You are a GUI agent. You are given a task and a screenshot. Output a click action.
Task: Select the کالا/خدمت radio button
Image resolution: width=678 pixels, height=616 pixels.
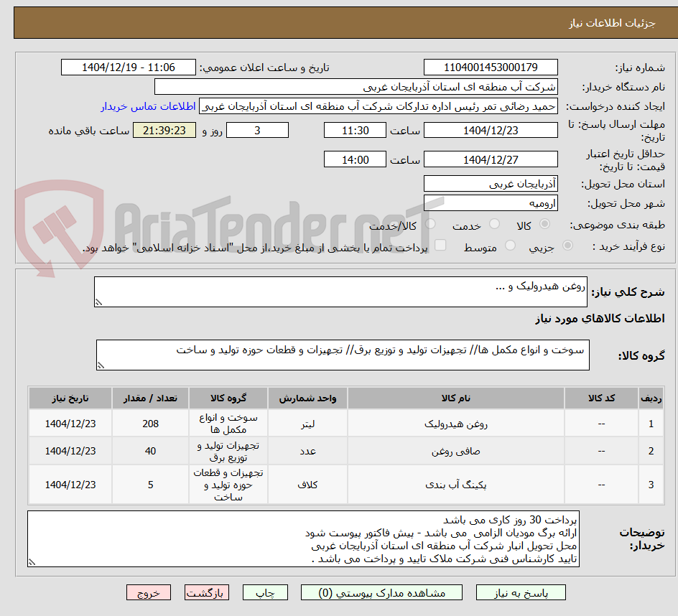(x=430, y=224)
